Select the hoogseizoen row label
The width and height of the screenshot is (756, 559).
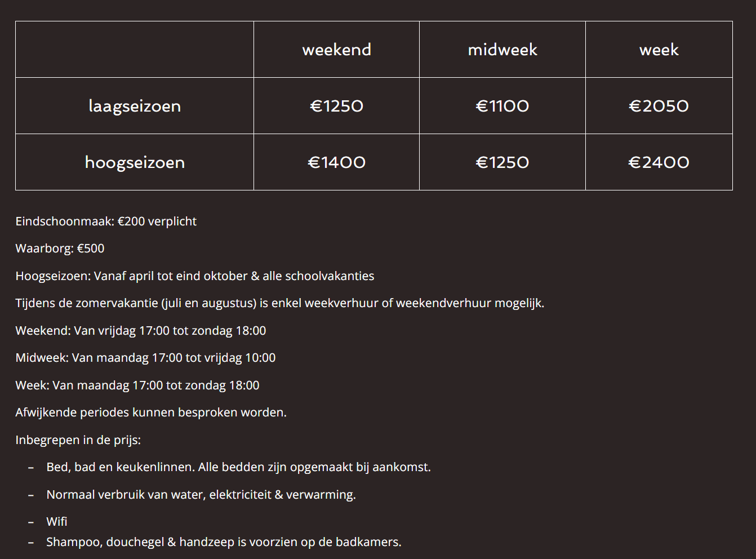(x=135, y=162)
